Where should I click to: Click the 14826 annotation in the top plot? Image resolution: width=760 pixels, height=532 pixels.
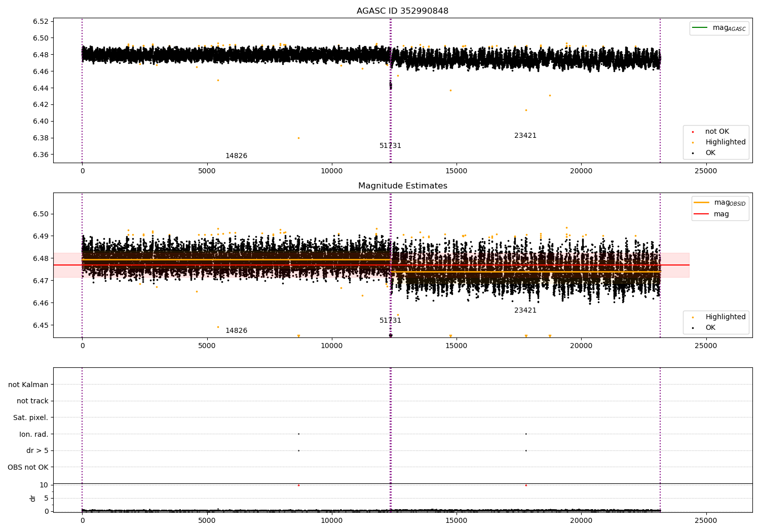[x=236, y=156]
